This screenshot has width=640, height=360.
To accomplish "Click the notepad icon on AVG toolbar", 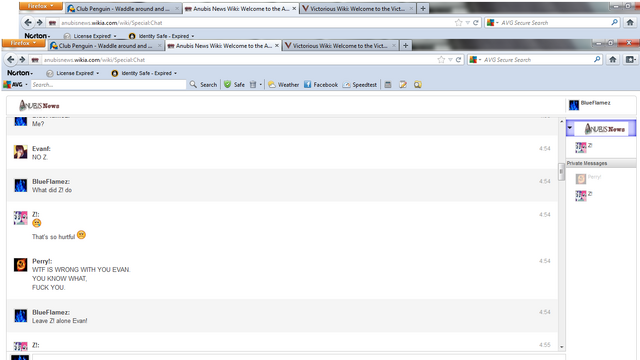I will [x=403, y=84].
